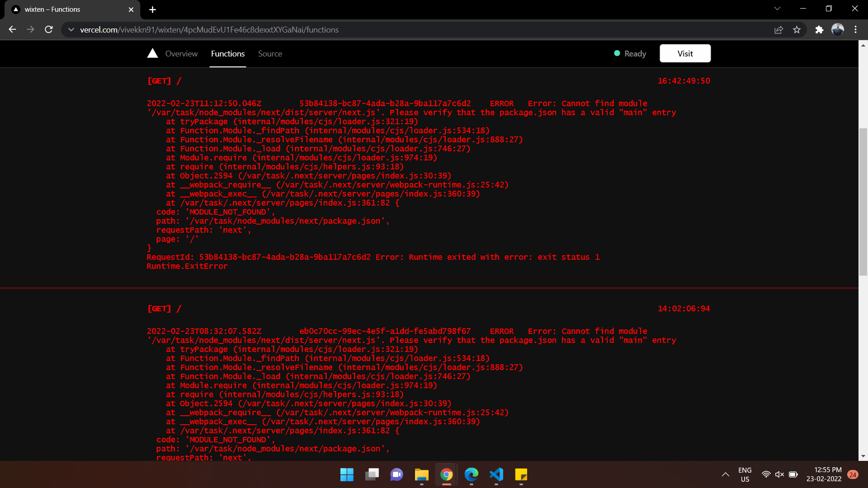Show hidden system tray icons
Viewport: 868px width, 488px height.
coord(725,474)
